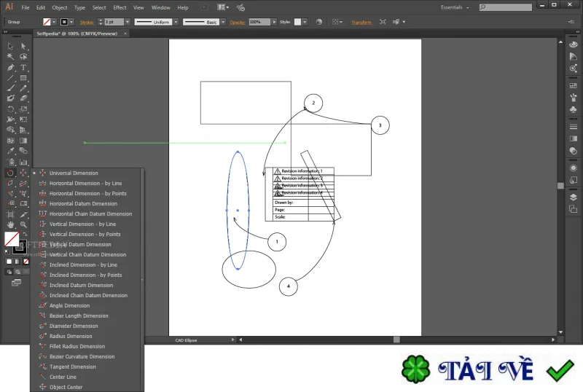583x392 pixels.
Task: Open the Essentials workspace switcher
Action: (455, 7)
